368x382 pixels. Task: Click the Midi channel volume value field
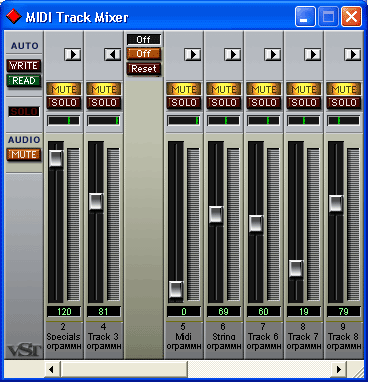pyautogui.click(x=184, y=312)
